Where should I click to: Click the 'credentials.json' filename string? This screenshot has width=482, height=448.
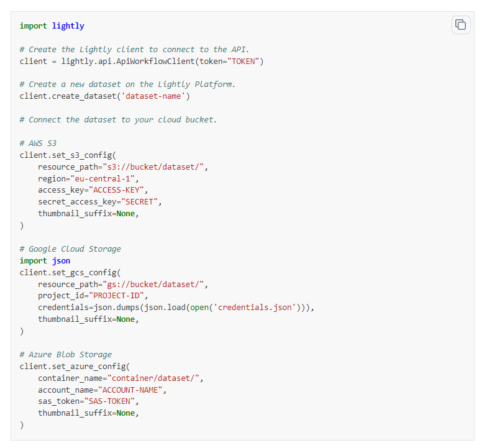coord(255,307)
